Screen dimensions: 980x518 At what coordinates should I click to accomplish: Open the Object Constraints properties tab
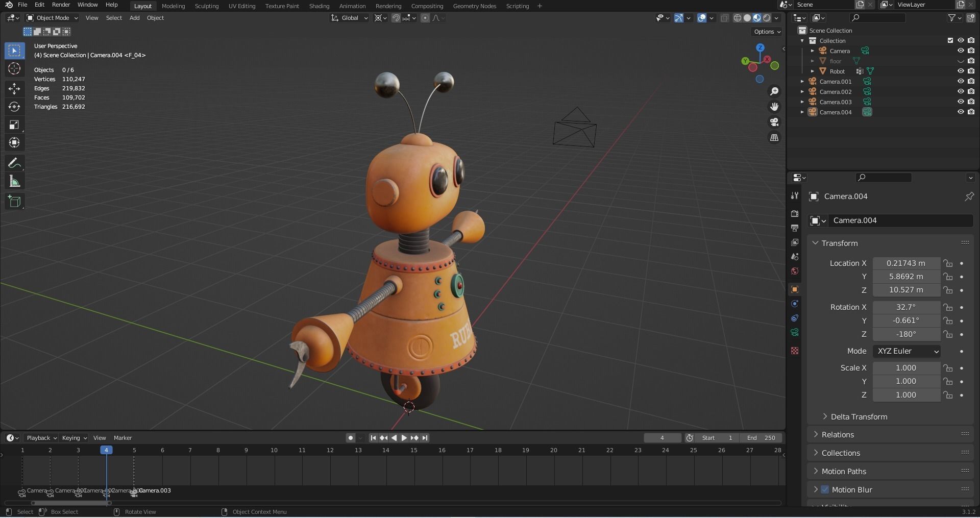tap(795, 318)
